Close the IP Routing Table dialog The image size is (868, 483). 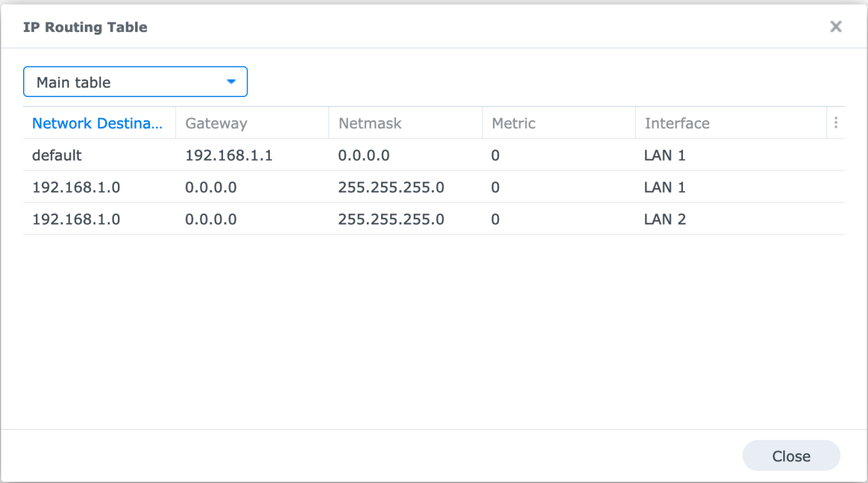coord(791,455)
